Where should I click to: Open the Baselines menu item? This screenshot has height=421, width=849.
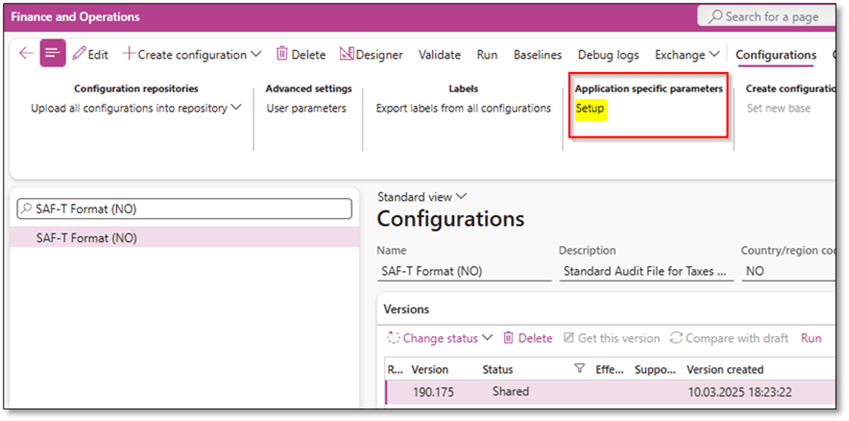coord(537,54)
